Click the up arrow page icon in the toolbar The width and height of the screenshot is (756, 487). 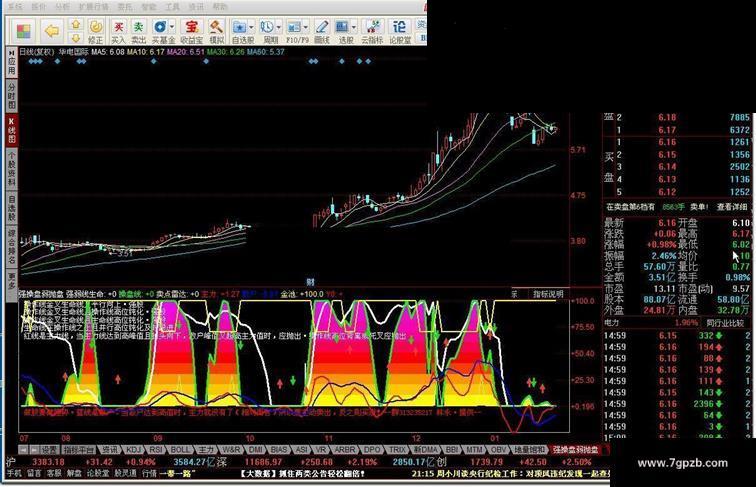coord(76,24)
